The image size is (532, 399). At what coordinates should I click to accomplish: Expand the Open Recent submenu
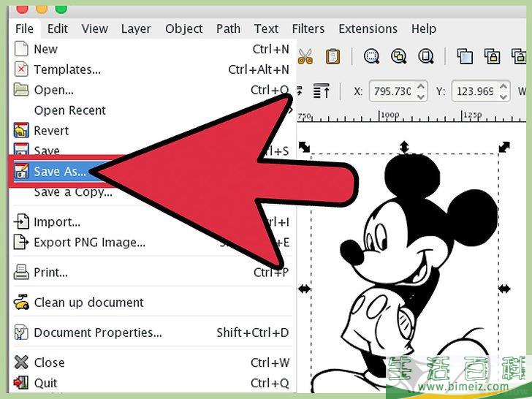coord(152,110)
